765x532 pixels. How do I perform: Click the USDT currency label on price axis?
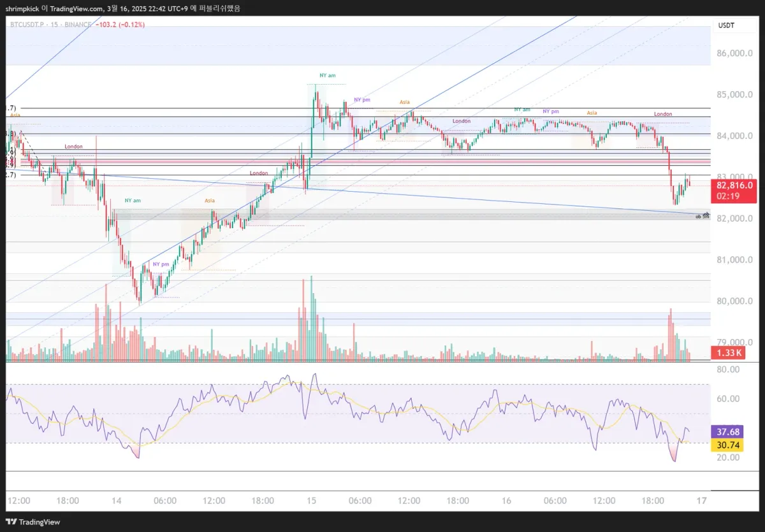726,25
